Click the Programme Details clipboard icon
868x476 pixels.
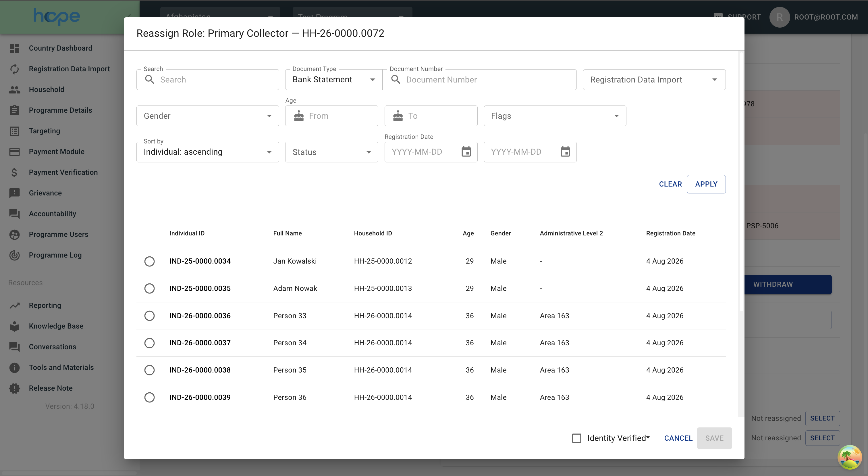pyautogui.click(x=14, y=110)
